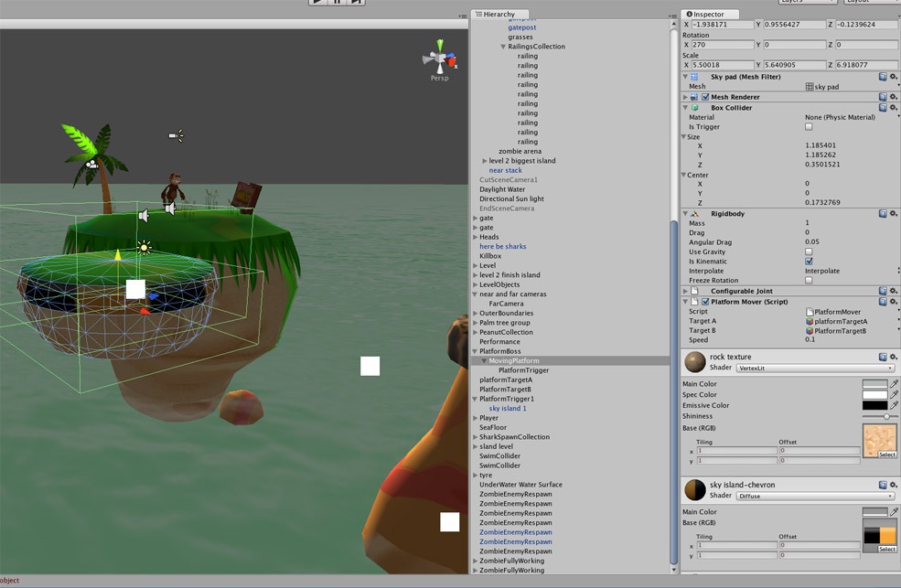This screenshot has height=588, width=901.
Task: Collapse the RailingsCollection tree item
Action: click(x=505, y=46)
